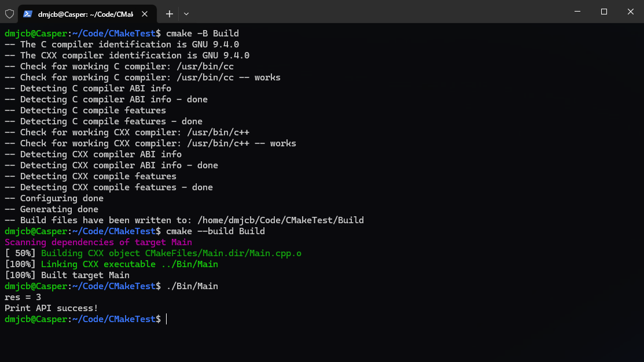Click 'Scanning dependencies of target Main' line
644x362 pixels.
pyautogui.click(x=98, y=242)
